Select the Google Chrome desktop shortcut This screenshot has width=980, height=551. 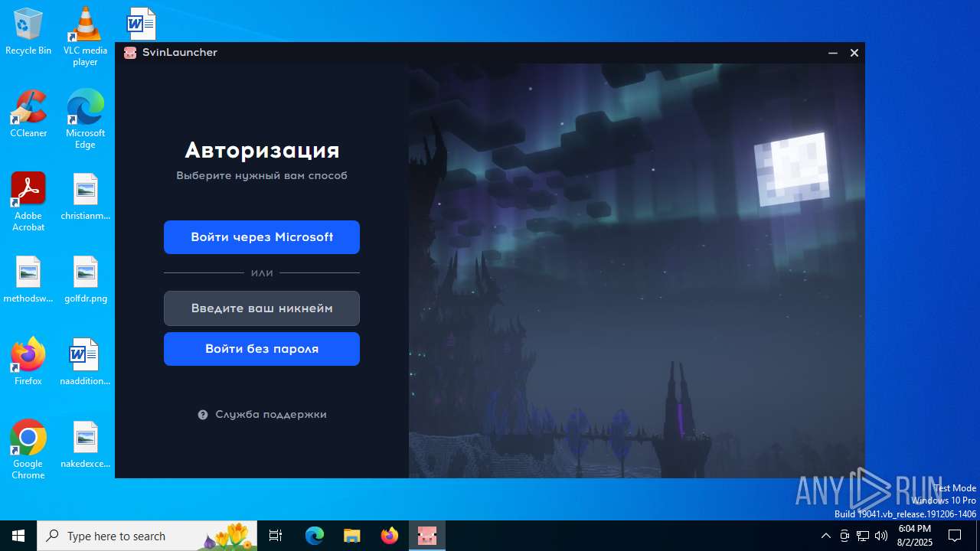(x=28, y=450)
